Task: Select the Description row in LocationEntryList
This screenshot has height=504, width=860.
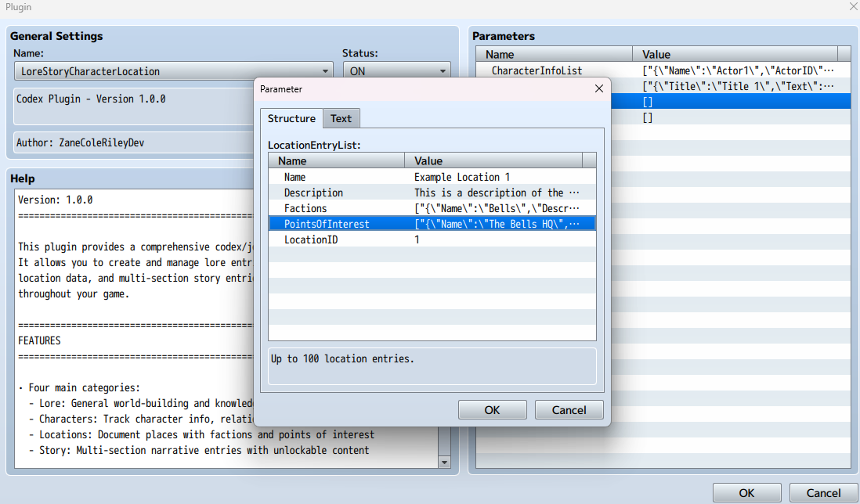Action: 432,193
